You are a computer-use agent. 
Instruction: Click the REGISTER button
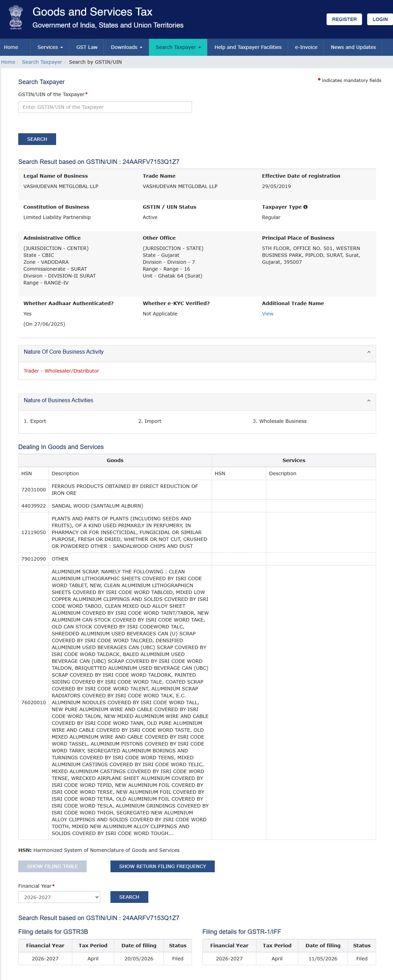click(x=344, y=19)
